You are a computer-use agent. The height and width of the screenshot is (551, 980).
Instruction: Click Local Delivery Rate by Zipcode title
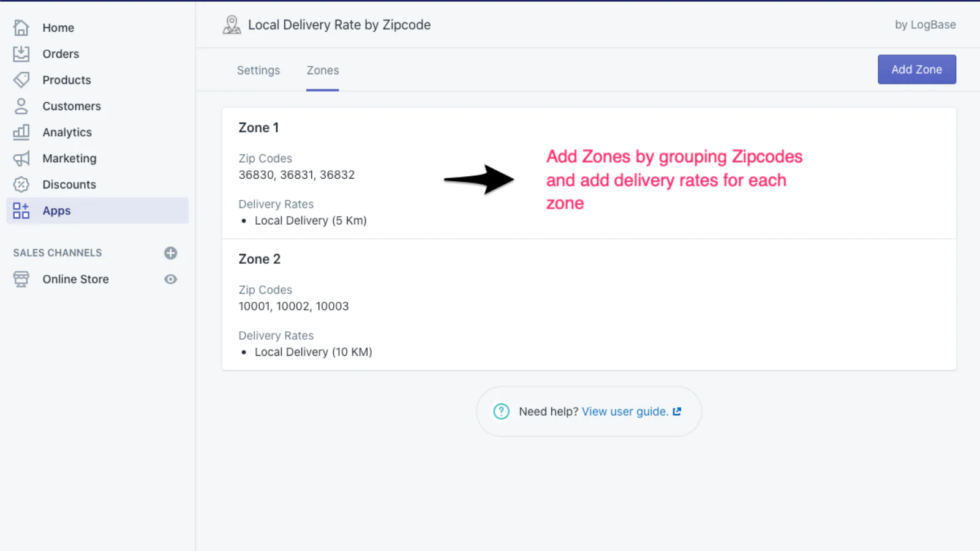pos(339,25)
